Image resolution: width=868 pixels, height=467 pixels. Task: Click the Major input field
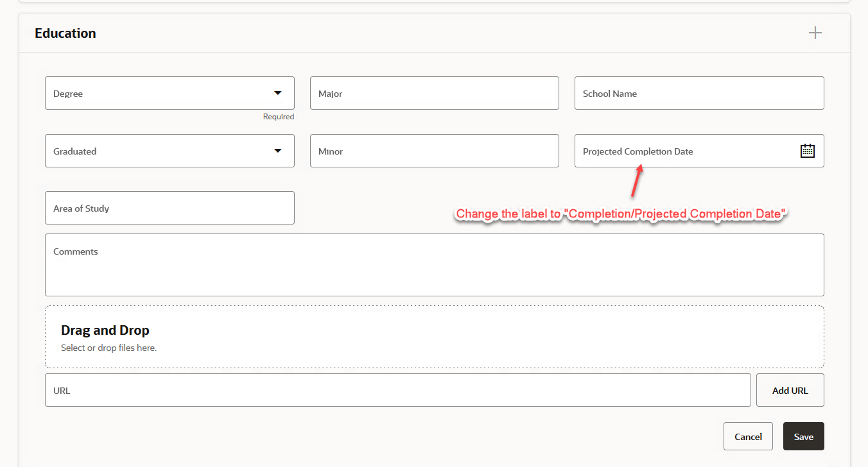[434, 93]
